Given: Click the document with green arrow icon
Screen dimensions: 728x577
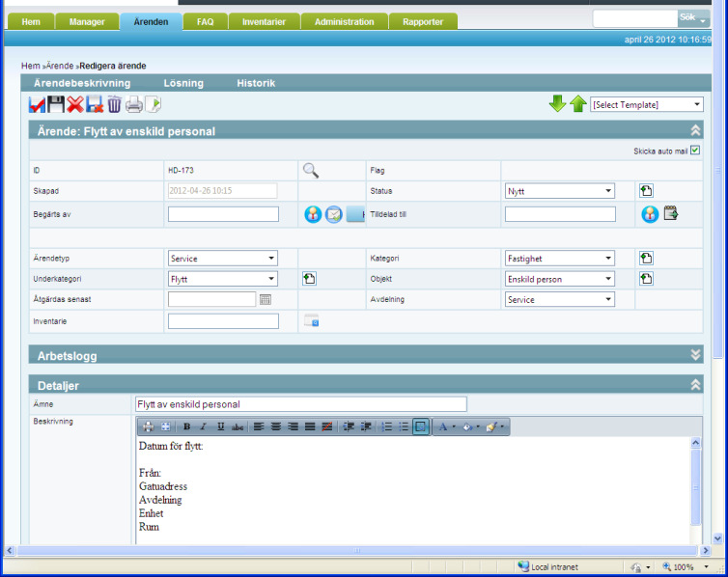Looking at the screenshot, I should [x=154, y=104].
